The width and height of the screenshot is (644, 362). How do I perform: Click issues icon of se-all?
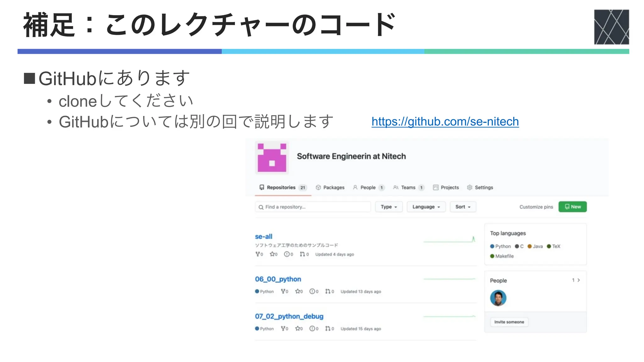pos(287,254)
